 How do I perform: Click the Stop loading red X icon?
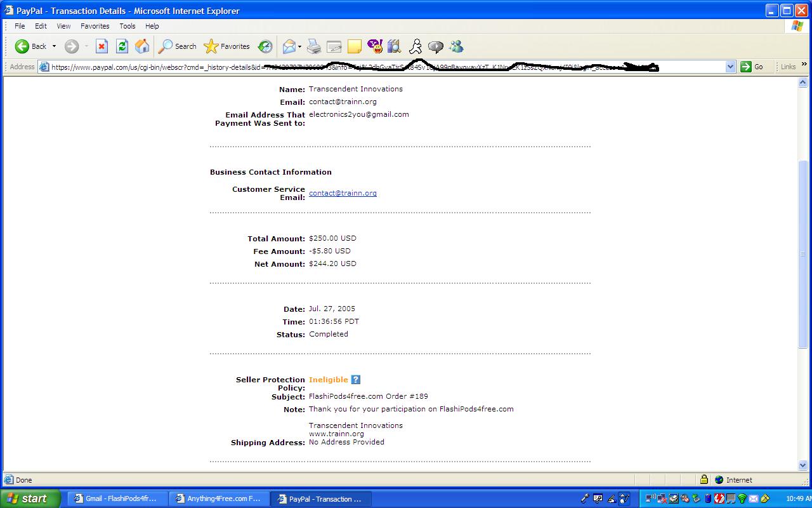[101, 46]
